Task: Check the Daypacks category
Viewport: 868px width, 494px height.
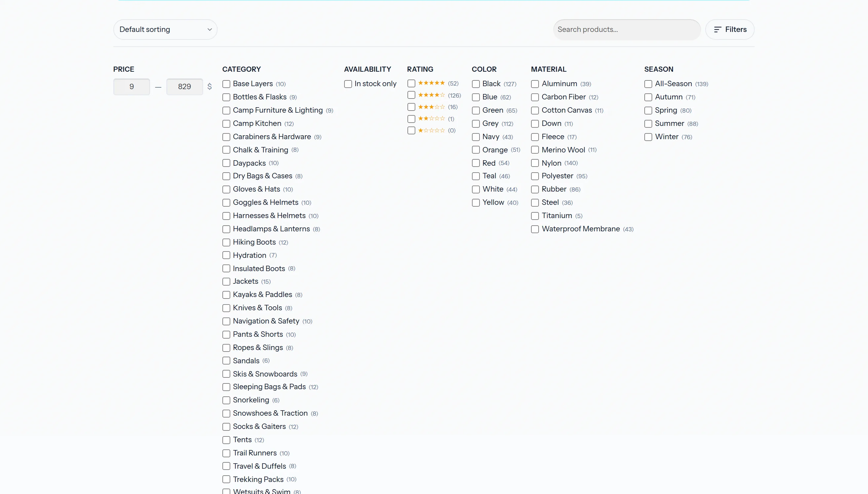Action: (226, 163)
